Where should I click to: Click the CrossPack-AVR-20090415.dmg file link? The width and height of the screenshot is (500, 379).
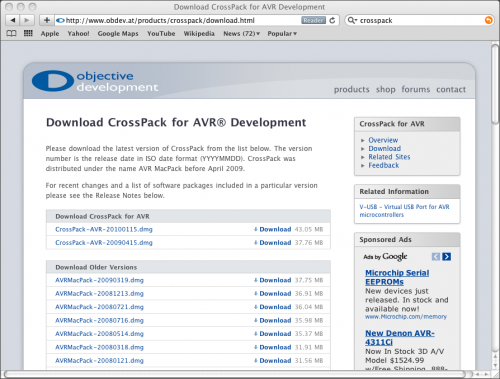pyautogui.click(x=104, y=243)
